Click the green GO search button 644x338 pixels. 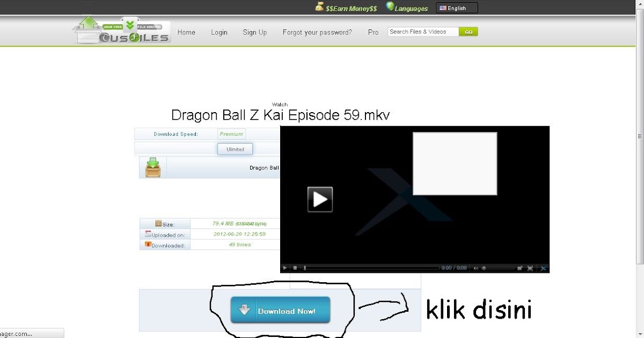tap(469, 32)
